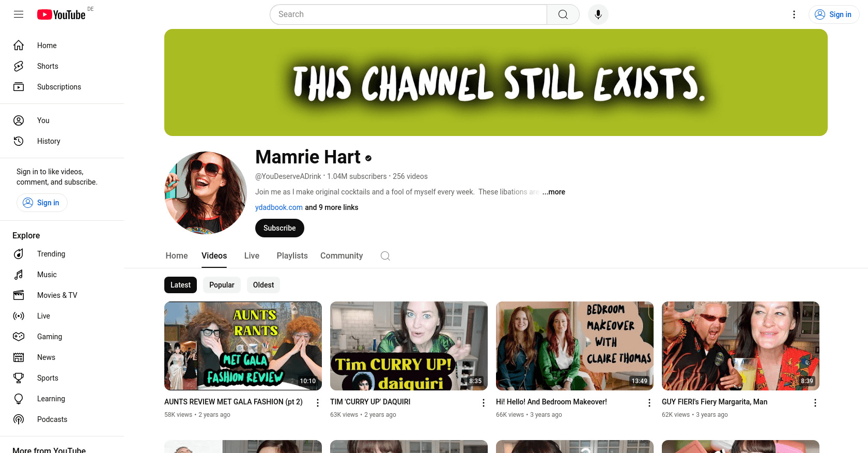Click the YouTube logo

[61, 14]
